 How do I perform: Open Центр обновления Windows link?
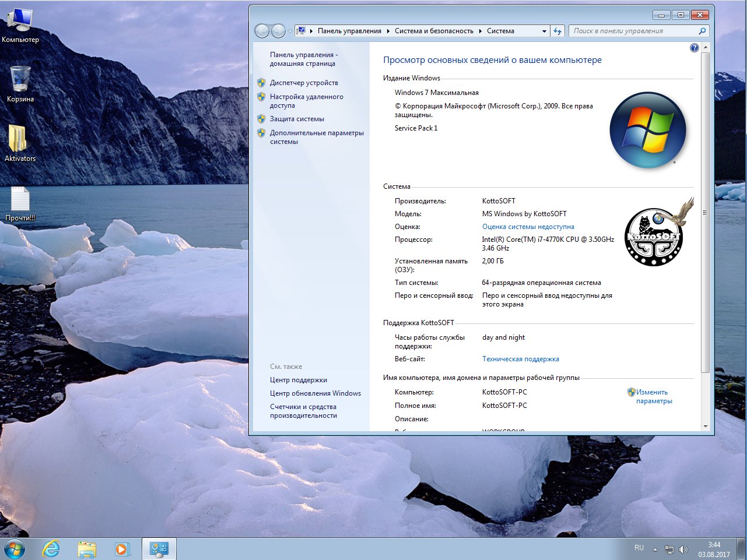[315, 393]
